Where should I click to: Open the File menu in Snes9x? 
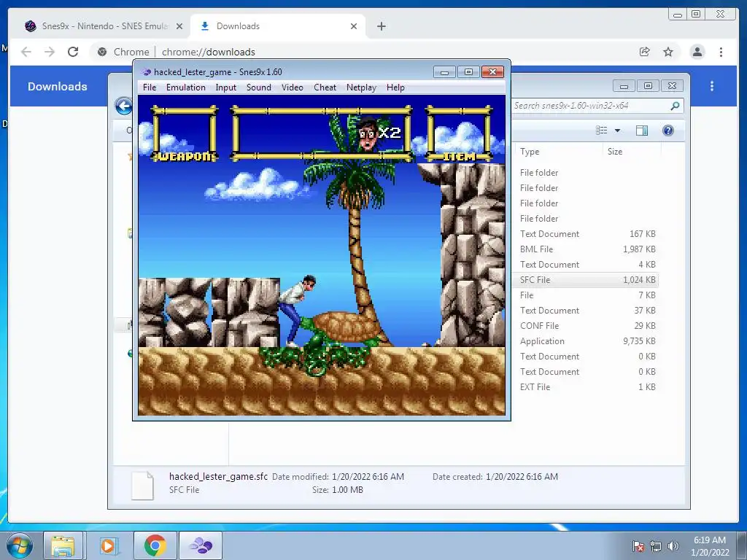pyautogui.click(x=149, y=87)
